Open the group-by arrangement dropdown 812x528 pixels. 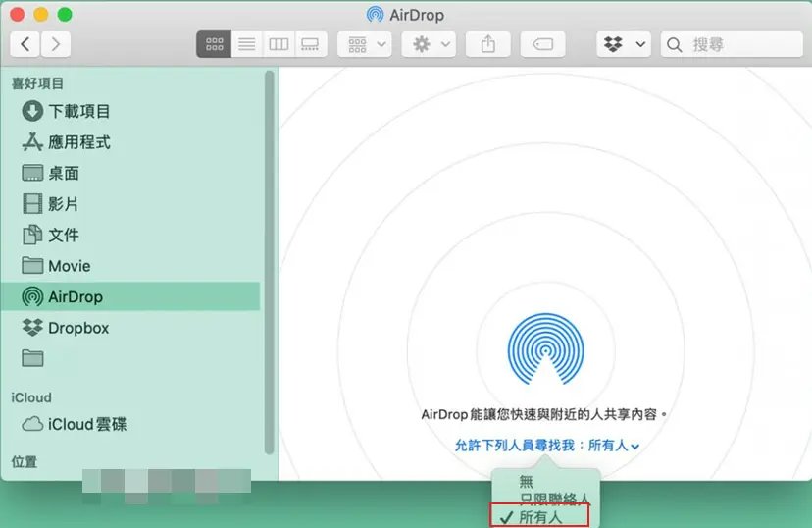pos(365,44)
